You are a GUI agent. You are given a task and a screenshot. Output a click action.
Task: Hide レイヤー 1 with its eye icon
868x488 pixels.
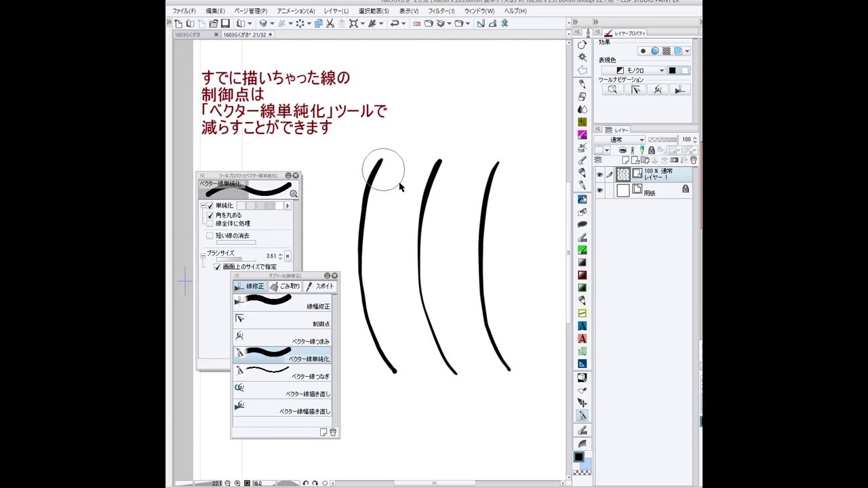599,175
